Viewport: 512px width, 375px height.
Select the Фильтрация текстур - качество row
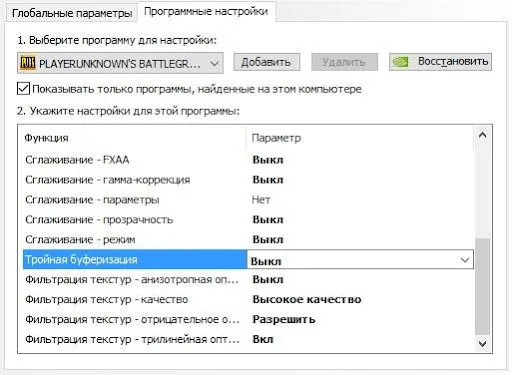coord(248,299)
